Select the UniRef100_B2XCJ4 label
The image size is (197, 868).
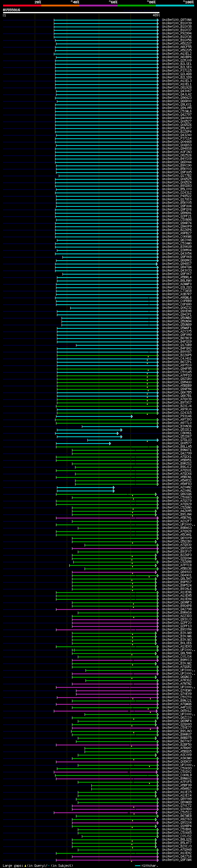coord(177,406)
